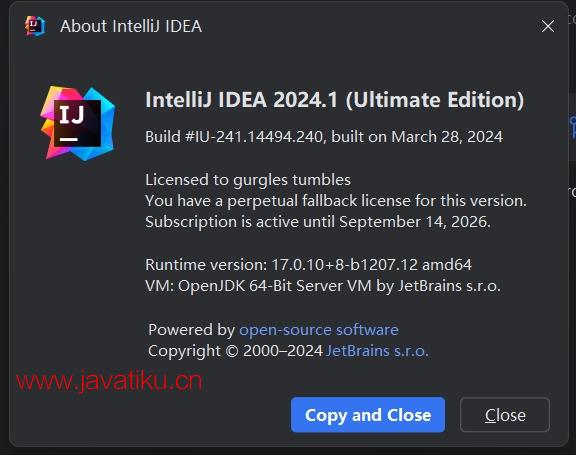Click the red www.javatiku.cn watermark

109,381
